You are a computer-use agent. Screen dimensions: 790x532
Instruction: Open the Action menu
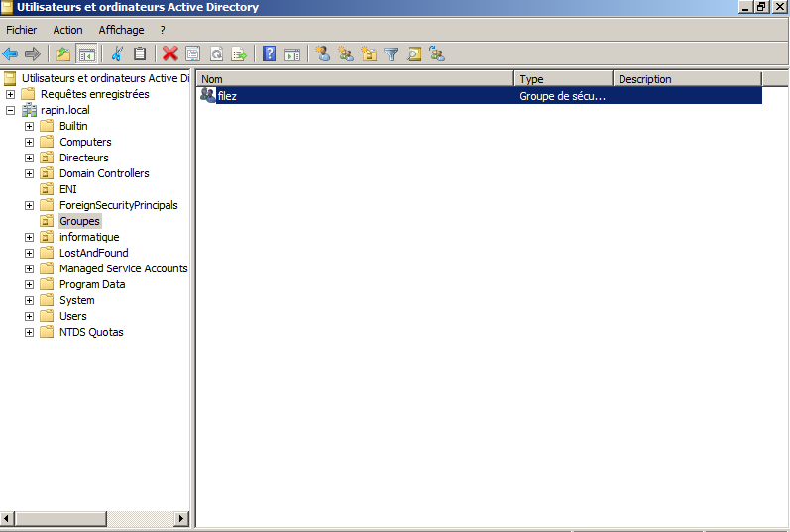coord(68,30)
